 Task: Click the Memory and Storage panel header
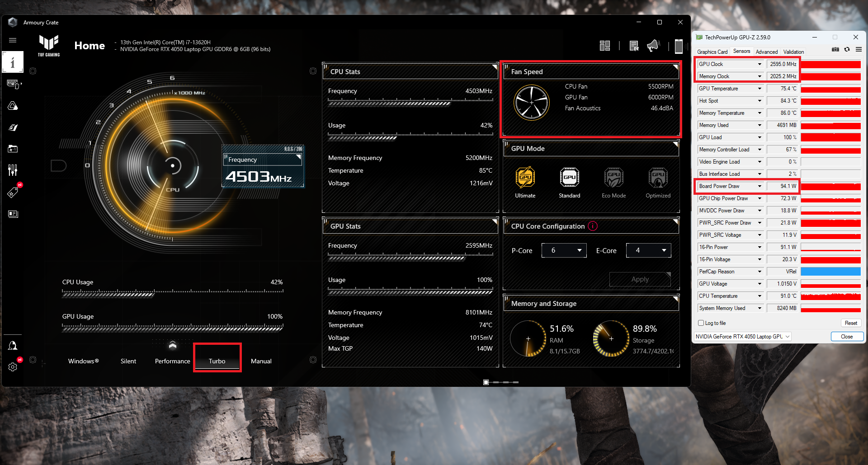591,304
